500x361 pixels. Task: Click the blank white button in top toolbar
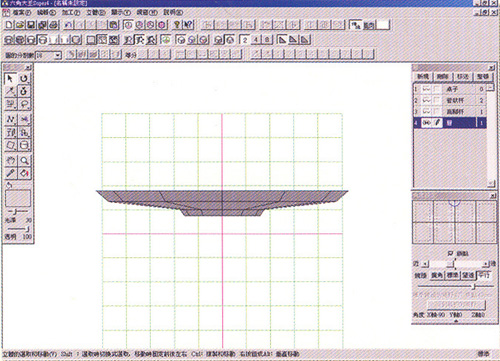(x=384, y=25)
